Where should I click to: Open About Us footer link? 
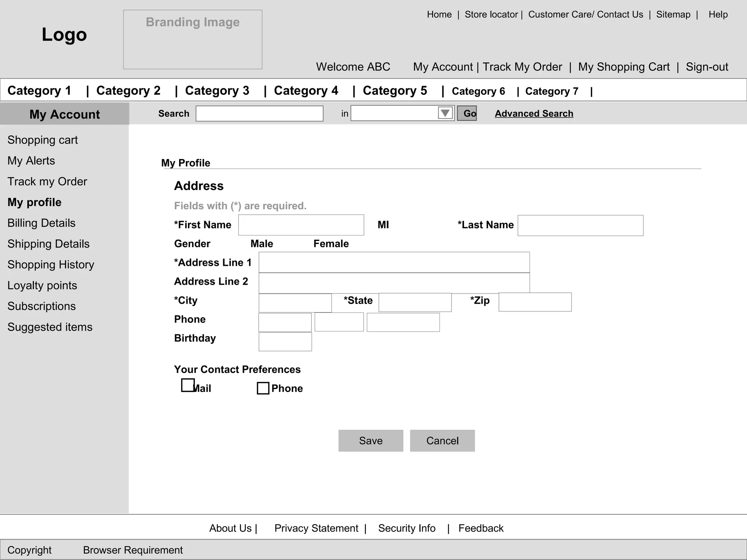230,528
